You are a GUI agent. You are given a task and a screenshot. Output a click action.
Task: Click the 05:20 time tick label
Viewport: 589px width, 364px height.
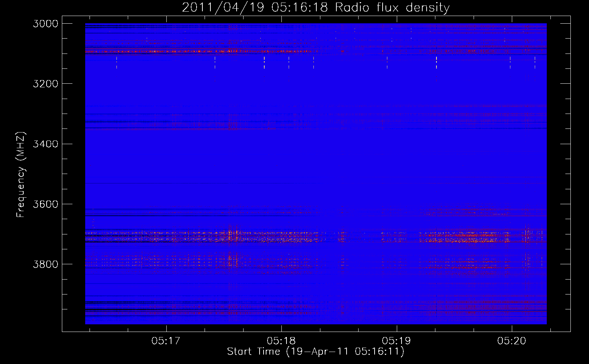pyautogui.click(x=512, y=341)
